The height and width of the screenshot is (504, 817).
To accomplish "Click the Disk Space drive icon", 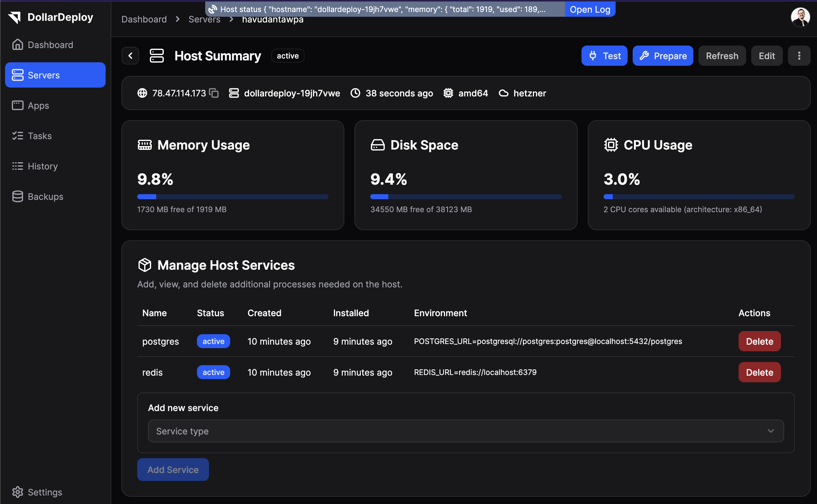I will (378, 145).
